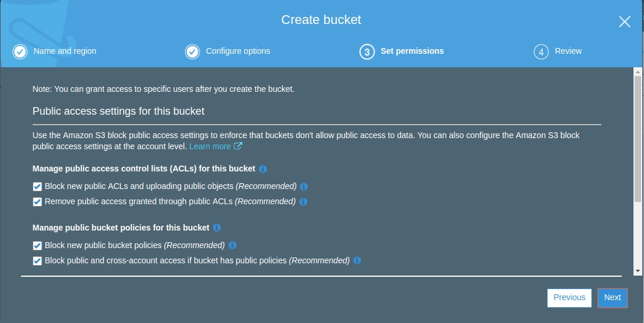Click info icon beside Manage public bucket policies
Viewport: 644px width, 323px height.
tap(217, 228)
